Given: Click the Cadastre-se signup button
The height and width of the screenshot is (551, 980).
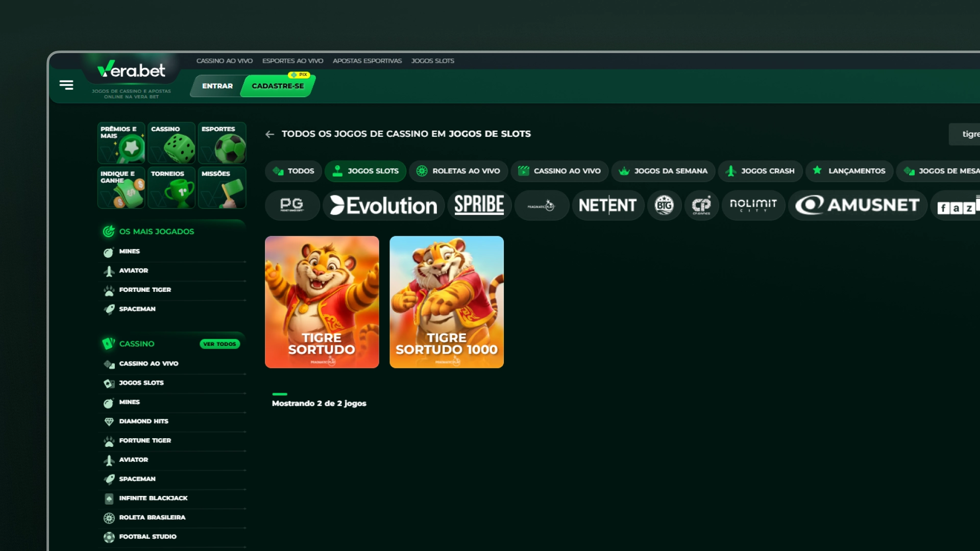Looking at the screenshot, I should [278, 86].
